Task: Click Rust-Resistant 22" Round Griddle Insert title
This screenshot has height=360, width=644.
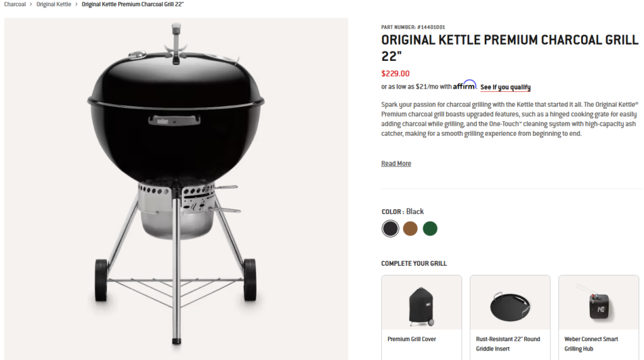Action: click(x=508, y=344)
